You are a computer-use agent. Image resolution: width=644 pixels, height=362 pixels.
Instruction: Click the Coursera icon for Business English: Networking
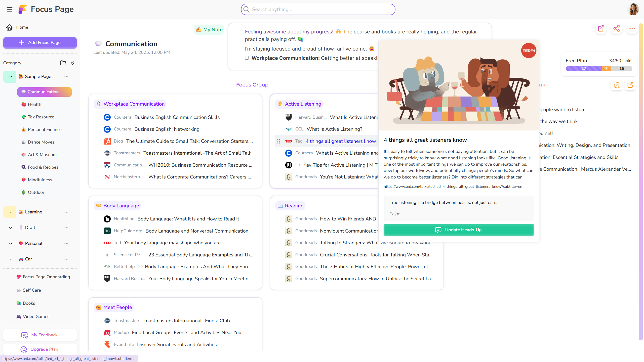tap(107, 129)
